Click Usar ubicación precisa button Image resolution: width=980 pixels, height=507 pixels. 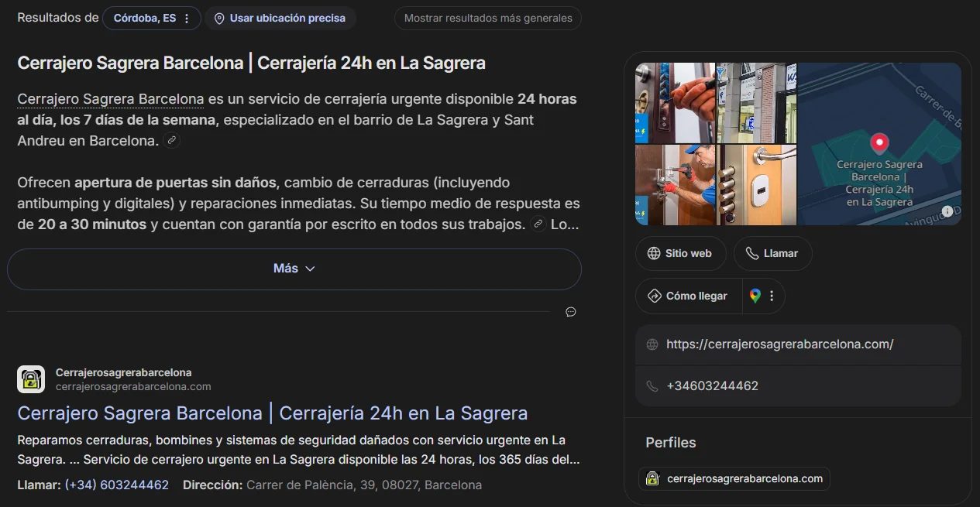tap(280, 19)
